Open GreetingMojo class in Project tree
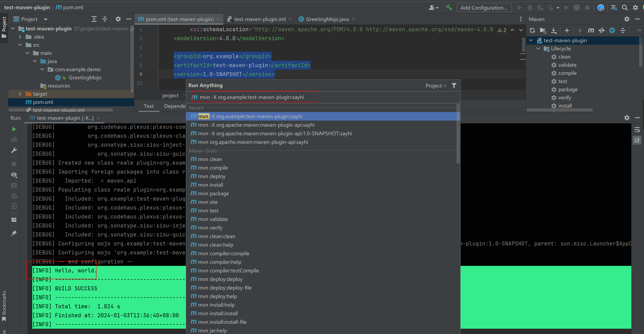 (x=85, y=78)
